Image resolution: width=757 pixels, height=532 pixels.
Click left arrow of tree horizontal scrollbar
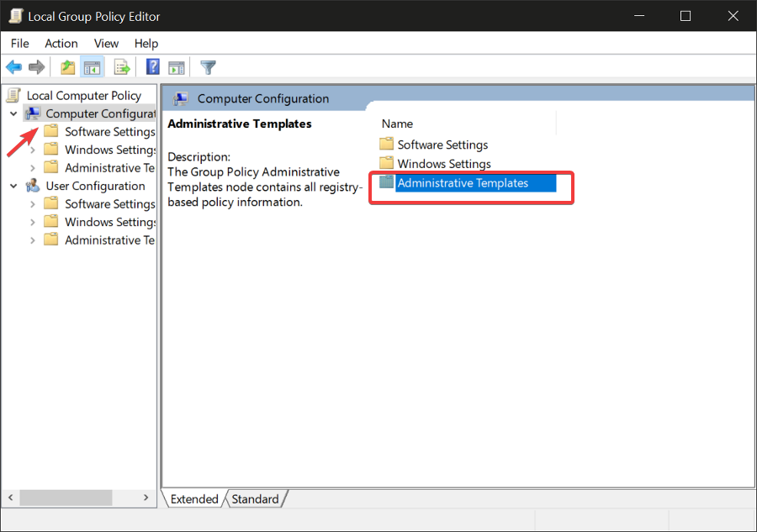(x=10, y=498)
